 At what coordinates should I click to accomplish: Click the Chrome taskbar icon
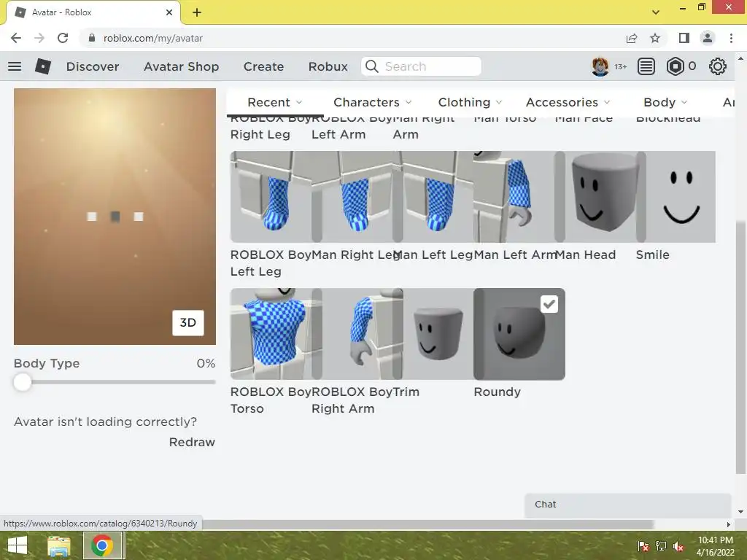102,545
